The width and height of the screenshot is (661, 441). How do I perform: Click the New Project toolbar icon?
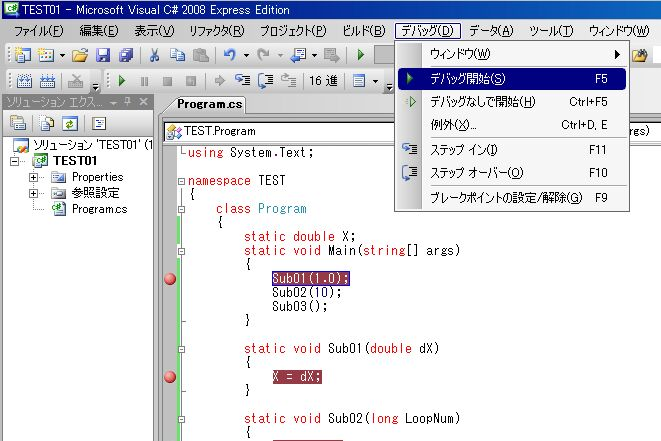point(22,55)
